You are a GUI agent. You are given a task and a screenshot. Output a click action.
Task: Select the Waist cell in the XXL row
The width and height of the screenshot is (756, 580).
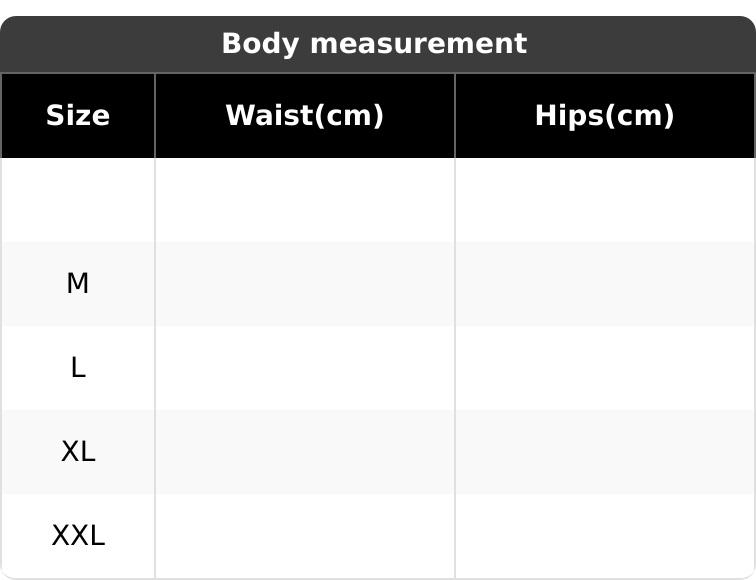coord(305,536)
